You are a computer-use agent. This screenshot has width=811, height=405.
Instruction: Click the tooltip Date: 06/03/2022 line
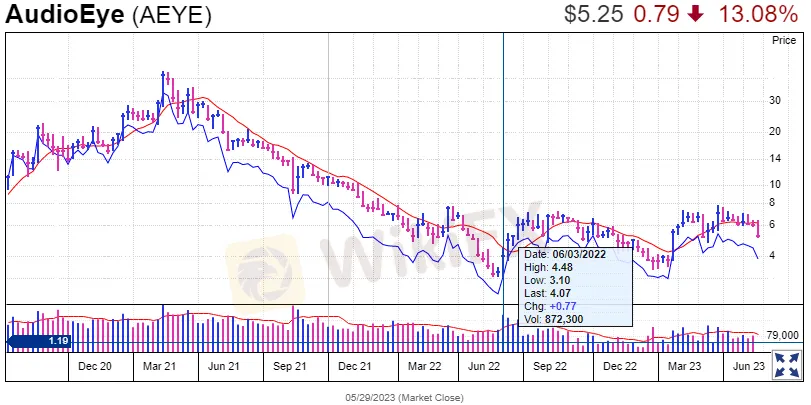tap(565, 254)
